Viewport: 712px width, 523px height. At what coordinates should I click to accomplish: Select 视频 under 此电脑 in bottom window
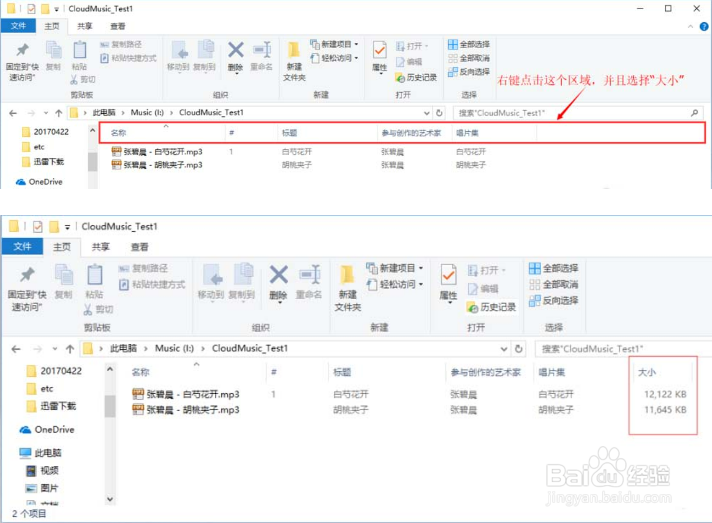pyautogui.click(x=43, y=470)
